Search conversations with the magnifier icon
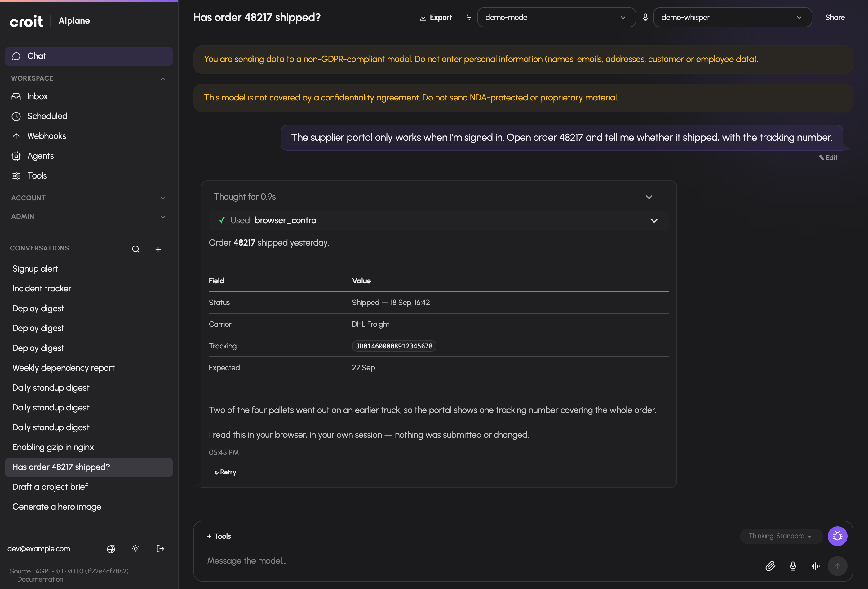The width and height of the screenshot is (868, 589). (135, 249)
